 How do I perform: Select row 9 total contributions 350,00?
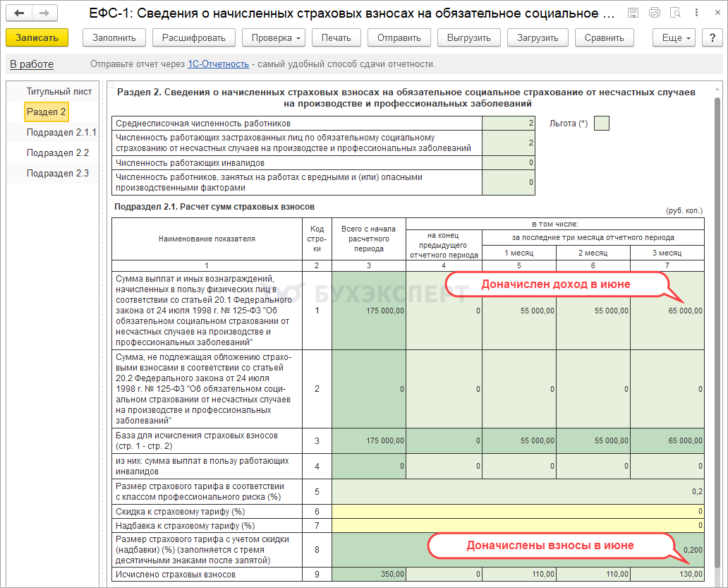point(369,574)
